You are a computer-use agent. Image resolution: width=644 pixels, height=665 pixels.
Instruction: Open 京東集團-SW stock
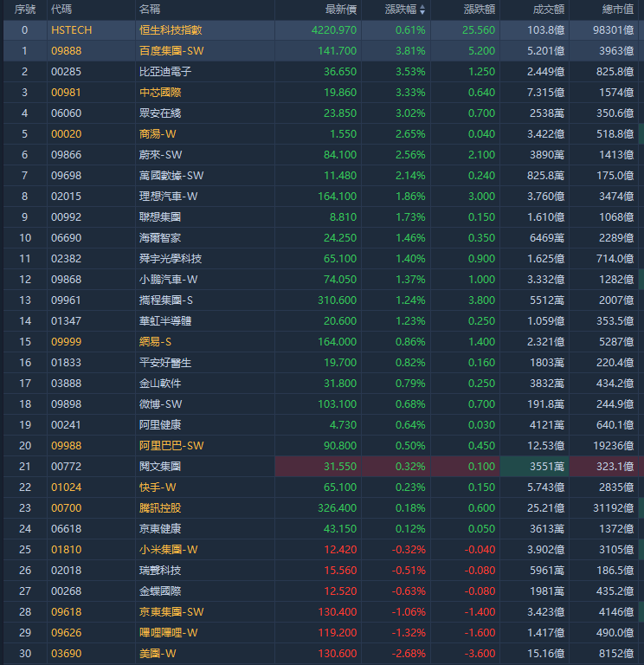171,612
